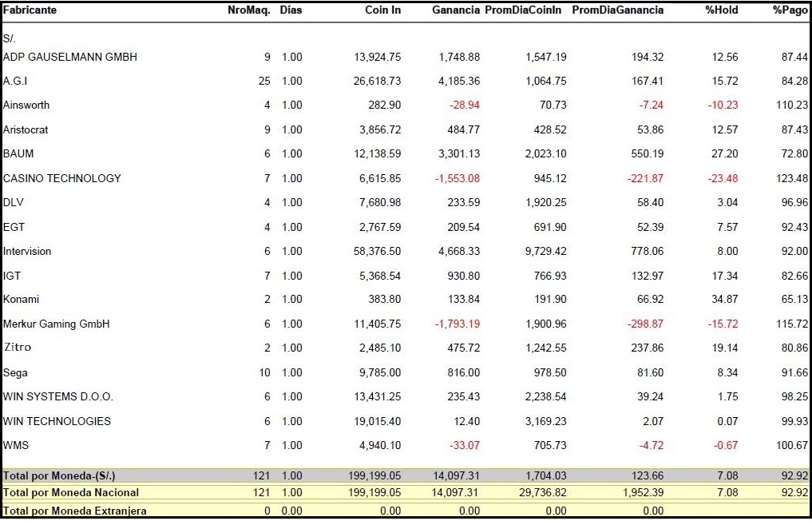Click the Merkur Gaming GmbH manufacturer name

(x=57, y=324)
